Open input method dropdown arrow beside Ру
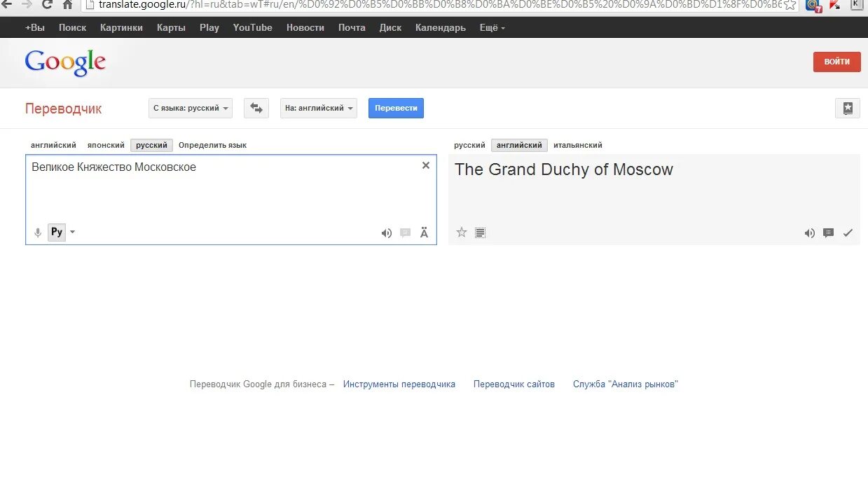868x493 pixels. click(x=72, y=232)
